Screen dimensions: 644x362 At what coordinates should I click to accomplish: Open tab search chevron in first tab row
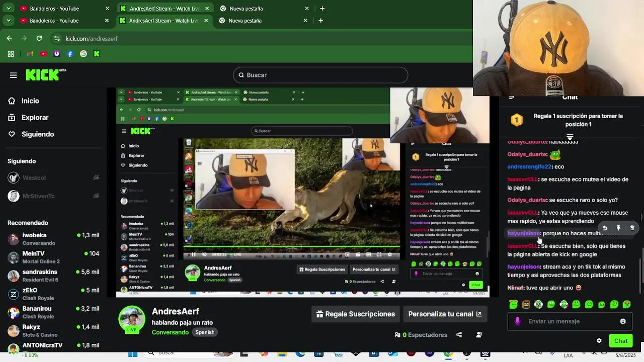[x=9, y=9]
